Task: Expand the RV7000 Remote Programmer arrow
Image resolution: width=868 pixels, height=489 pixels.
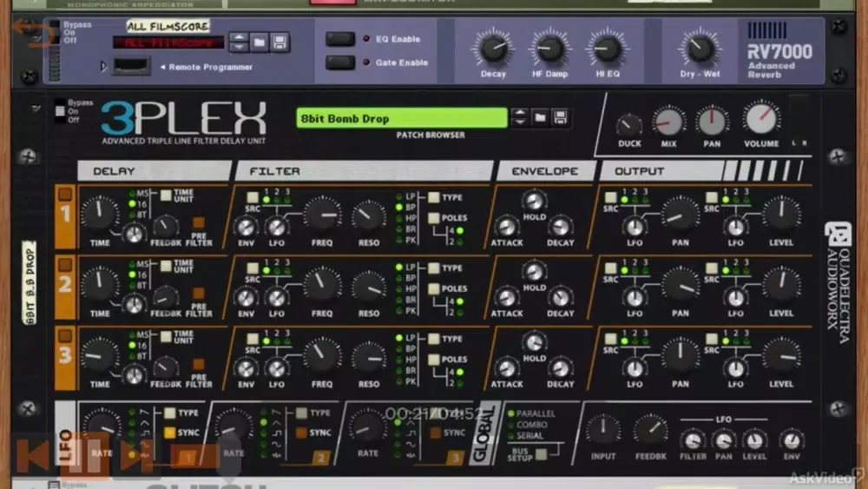Action: click(103, 67)
